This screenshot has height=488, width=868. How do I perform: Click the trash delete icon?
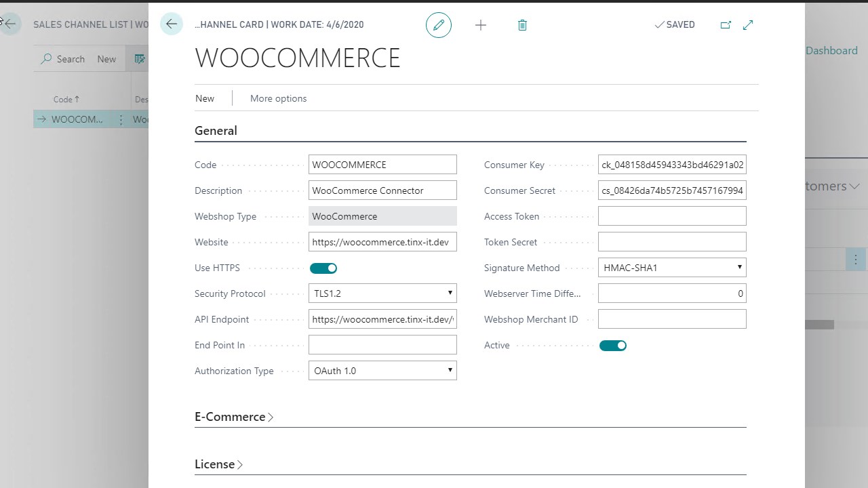pos(522,25)
